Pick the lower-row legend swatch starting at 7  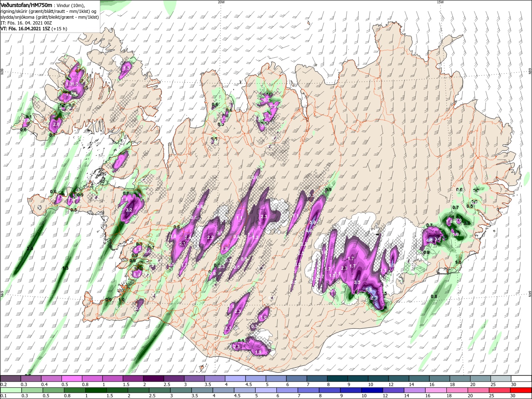(308, 390)
